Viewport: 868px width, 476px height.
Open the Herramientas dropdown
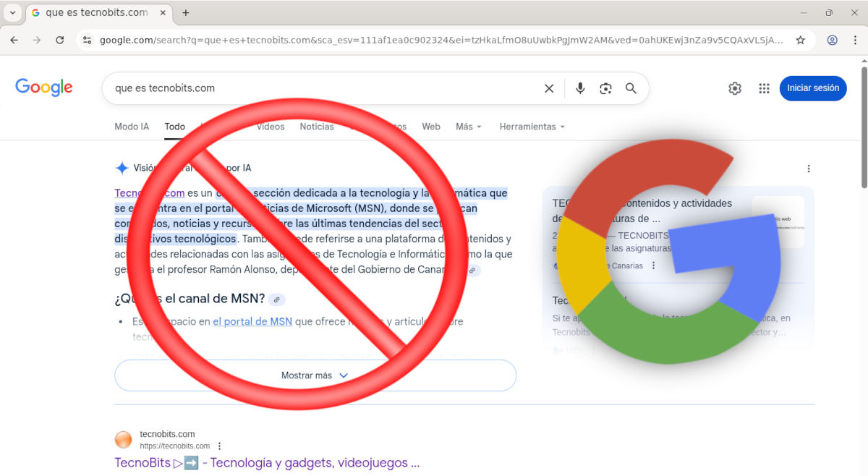click(x=532, y=127)
